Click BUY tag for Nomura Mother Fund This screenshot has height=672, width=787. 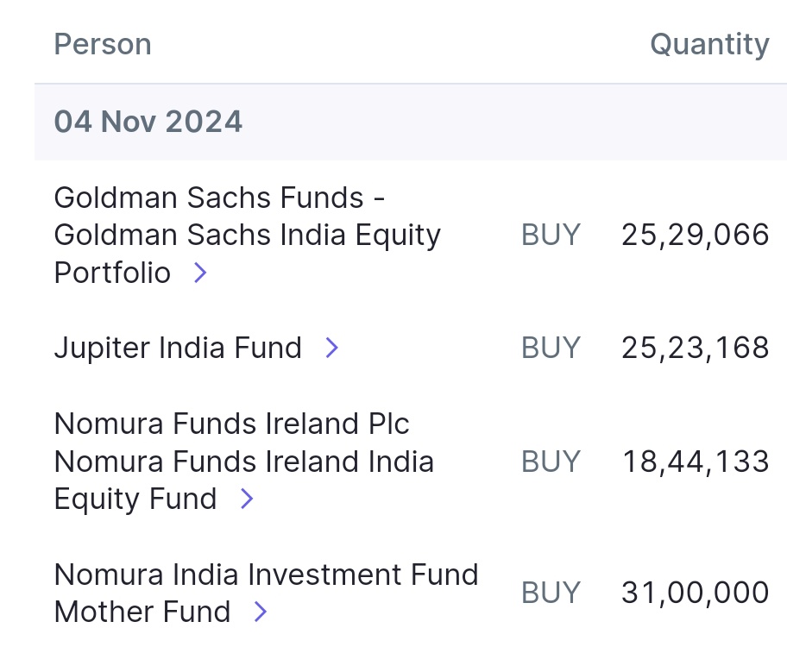551,593
